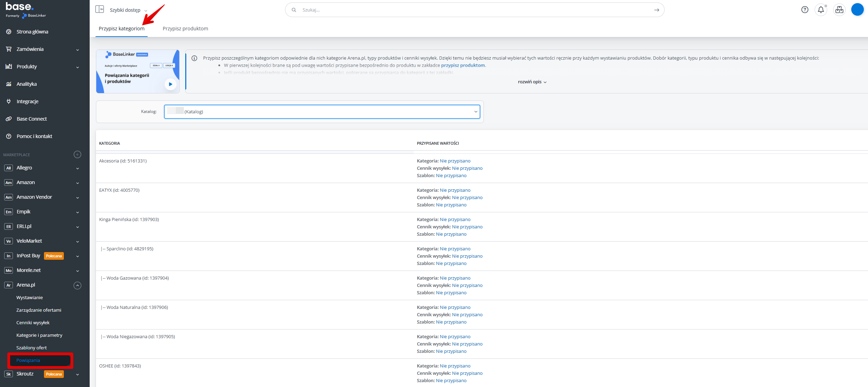Open the blue user avatar menu
Screen dimensions: 868x387
pyautogui.click(x=857, y=10)
